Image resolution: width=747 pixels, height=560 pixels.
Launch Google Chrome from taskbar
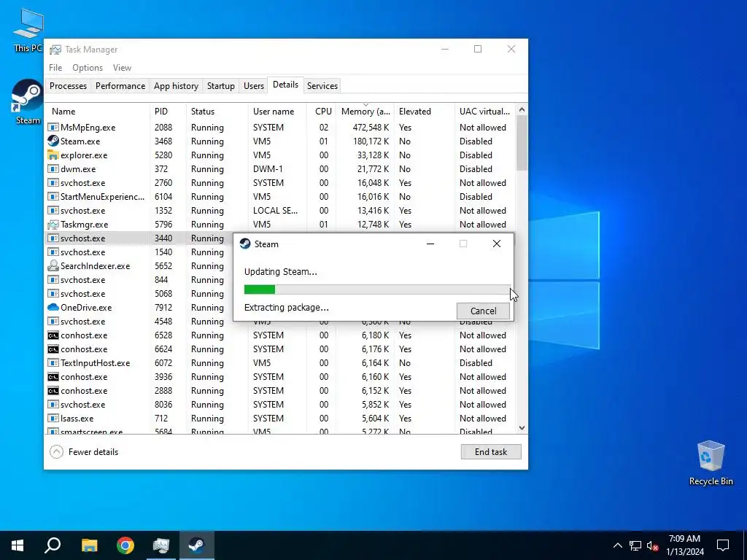[125, 545]
